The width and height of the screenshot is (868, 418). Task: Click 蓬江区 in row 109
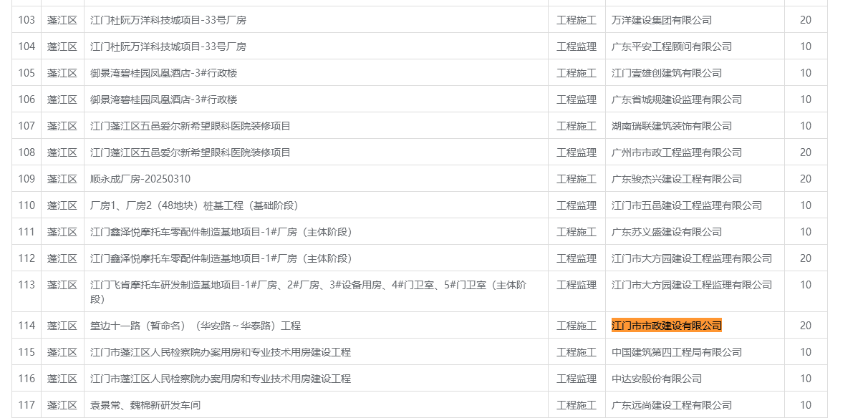point(62,179)
